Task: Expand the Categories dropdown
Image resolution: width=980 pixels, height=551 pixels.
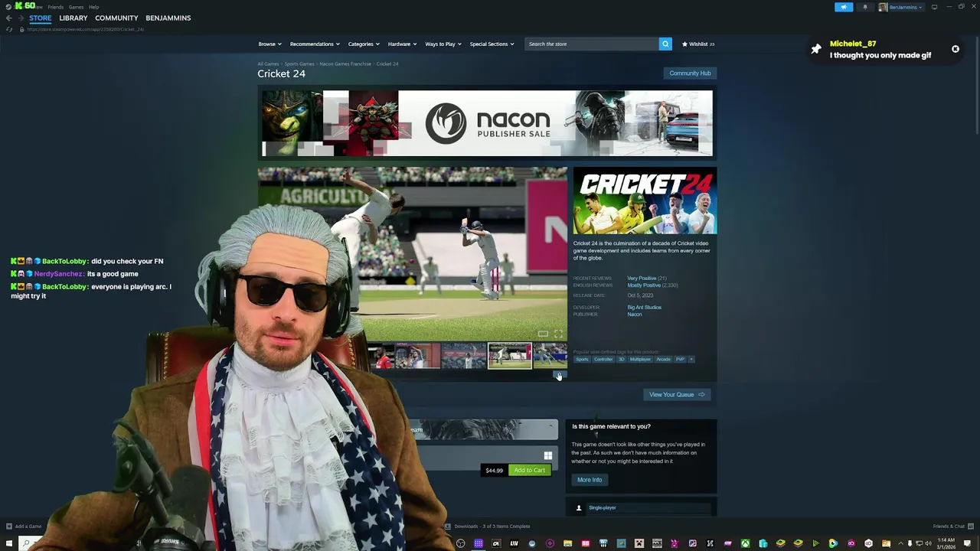Action: point(364,44)
